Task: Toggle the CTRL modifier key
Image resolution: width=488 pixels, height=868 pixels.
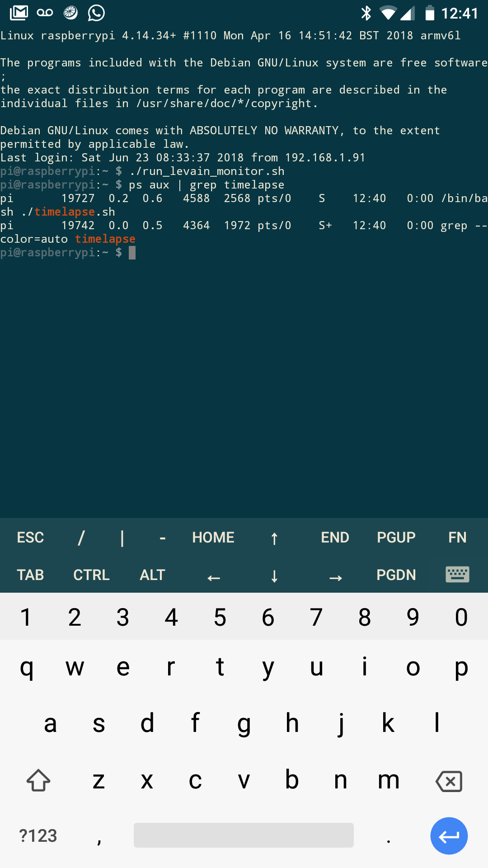Action: click(91, 575)
